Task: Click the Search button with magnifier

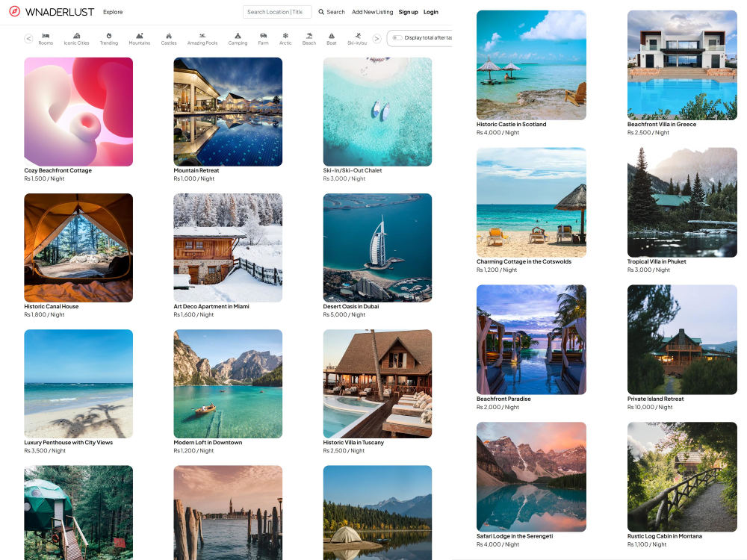Action: [332, 12]
